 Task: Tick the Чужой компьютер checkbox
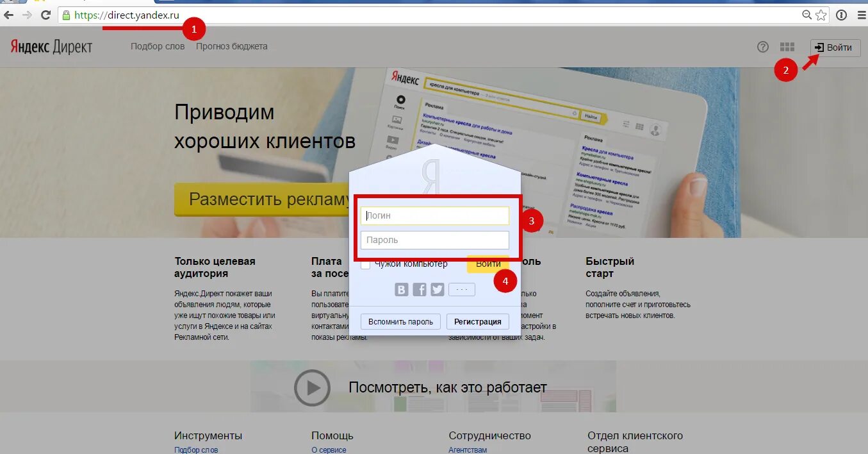(366, 264)
